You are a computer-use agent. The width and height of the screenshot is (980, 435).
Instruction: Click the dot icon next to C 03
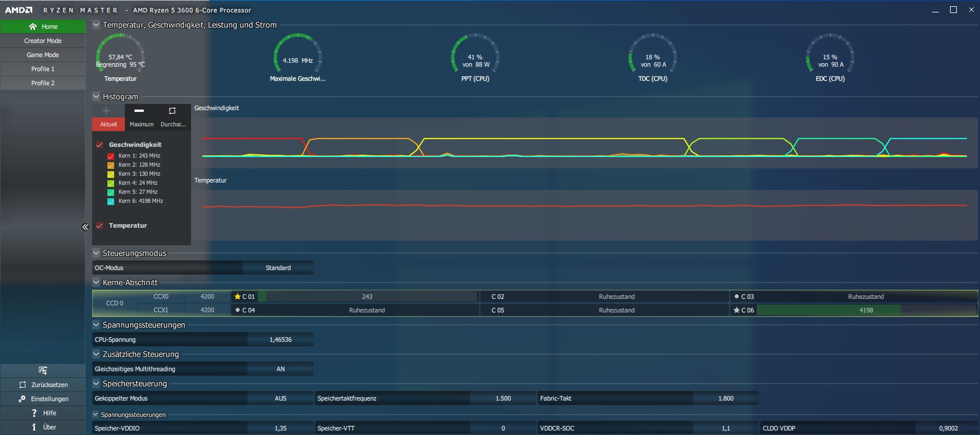tap(736, 297)
